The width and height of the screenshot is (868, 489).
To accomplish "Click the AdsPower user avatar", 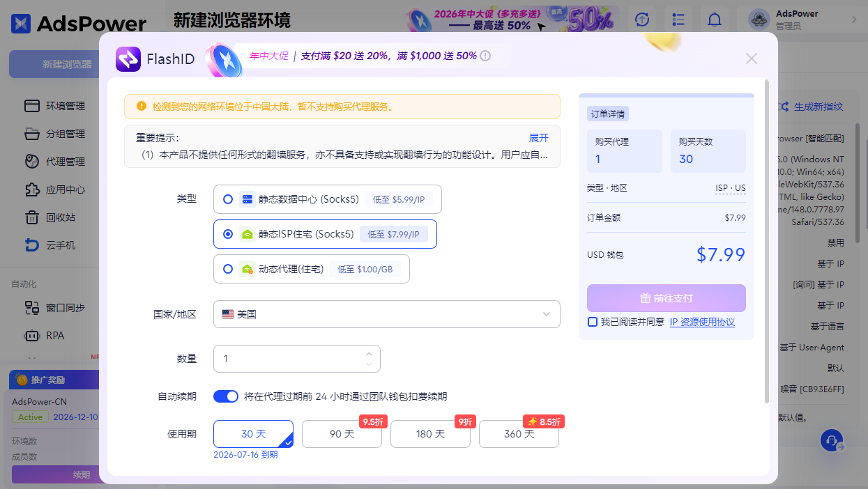I will click(x=759, y=20).
